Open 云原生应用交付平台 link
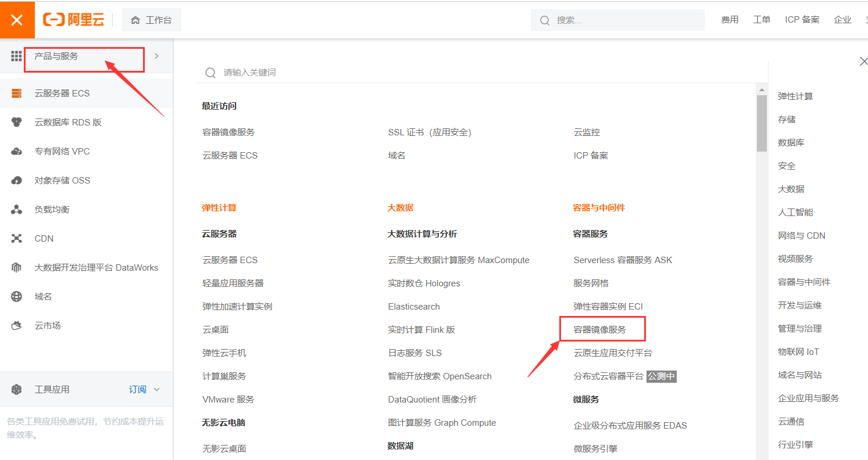Viewport: 868px width, 460px height. coord(613,353)
